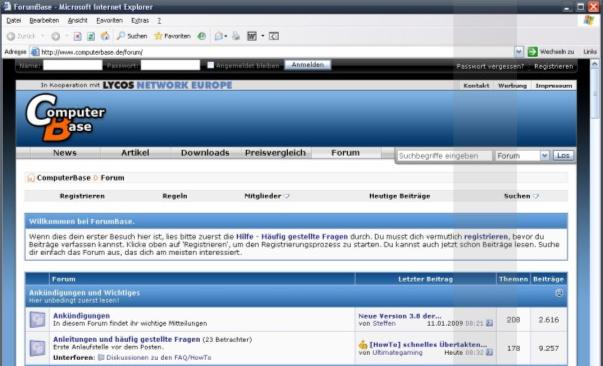Open Neue Version 3.8 der... post
The height and width of the screenshot is (366, 603).
400,316
